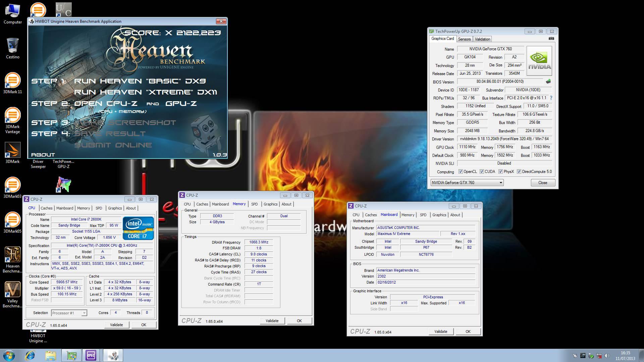The width and height of the screenshot is (644, 362).
Task: Select the 3DMark05 desktop shortcut
Action: click(13, 223)
